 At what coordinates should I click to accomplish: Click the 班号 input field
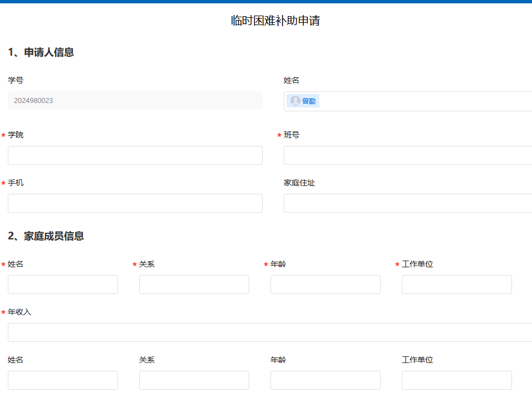[x=408, y=155]
